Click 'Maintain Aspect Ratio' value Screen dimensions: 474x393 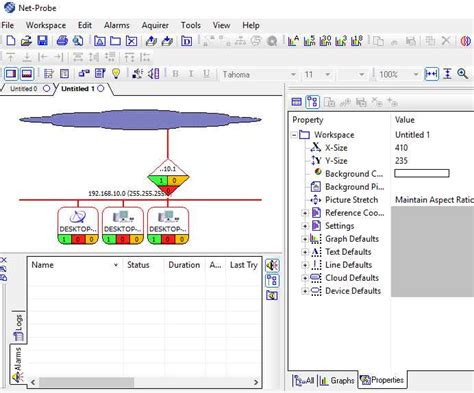coord(434,200)
